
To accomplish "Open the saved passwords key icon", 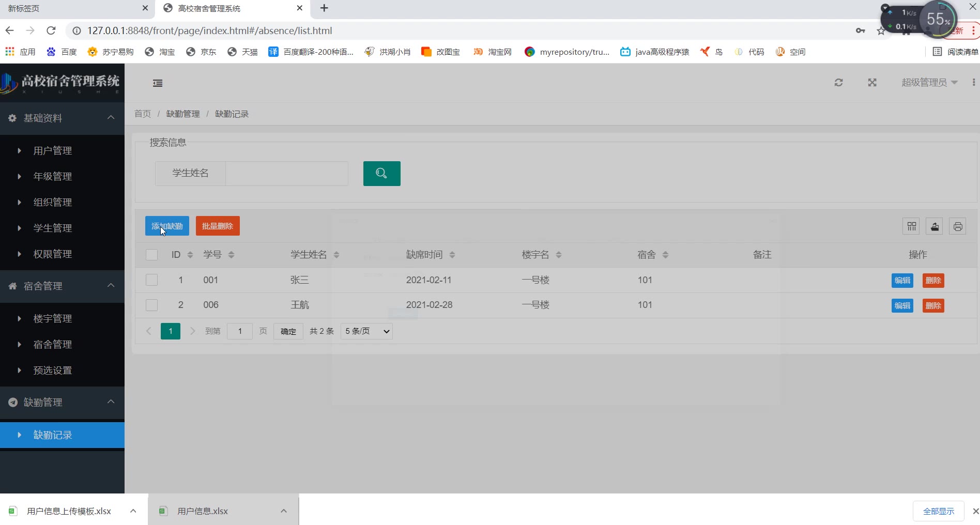I will [x=860, y=31].
